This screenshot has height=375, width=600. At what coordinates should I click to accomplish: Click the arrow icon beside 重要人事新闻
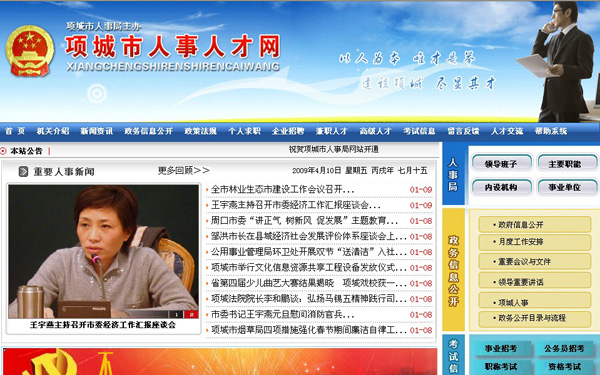click(23, 171)
